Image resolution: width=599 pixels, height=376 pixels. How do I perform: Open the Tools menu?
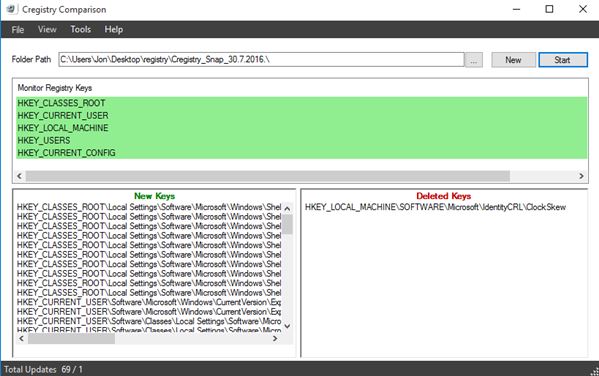[81, 29]
